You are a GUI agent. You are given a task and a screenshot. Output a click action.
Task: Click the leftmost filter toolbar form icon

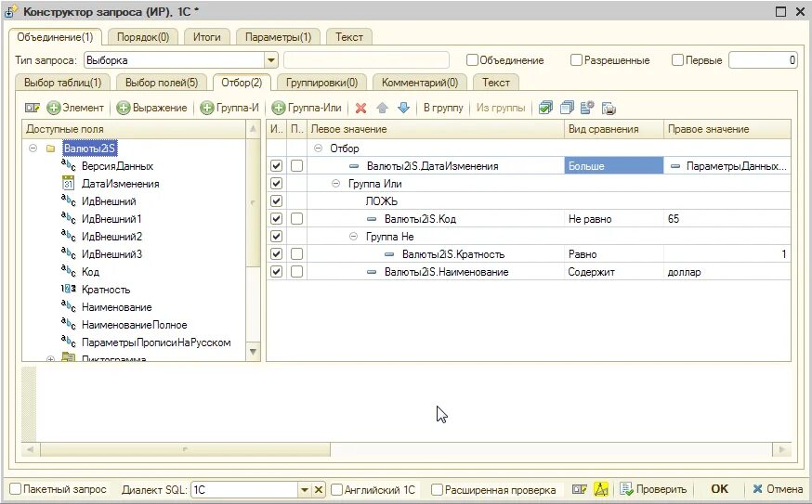(x=33, y=108)
